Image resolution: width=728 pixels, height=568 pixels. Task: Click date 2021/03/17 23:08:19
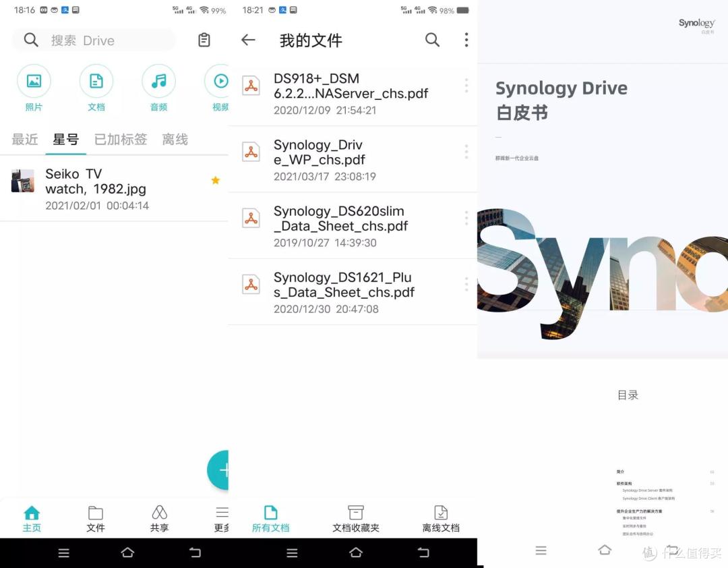[x=324, y=177]
